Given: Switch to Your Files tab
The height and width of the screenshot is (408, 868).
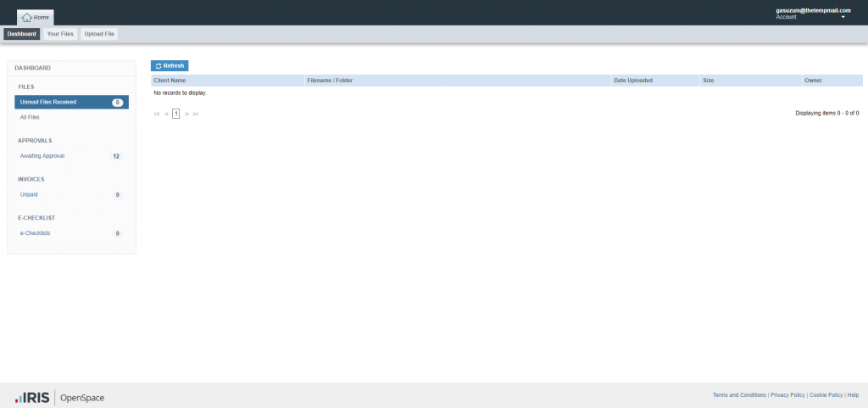Looking at the screenshot, I should pyautogui.click(x=60, y=34).
